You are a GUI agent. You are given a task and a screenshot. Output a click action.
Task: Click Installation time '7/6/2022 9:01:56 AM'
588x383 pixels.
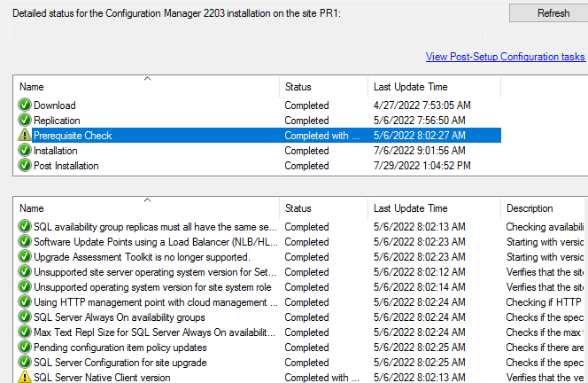tap(419, 150)
